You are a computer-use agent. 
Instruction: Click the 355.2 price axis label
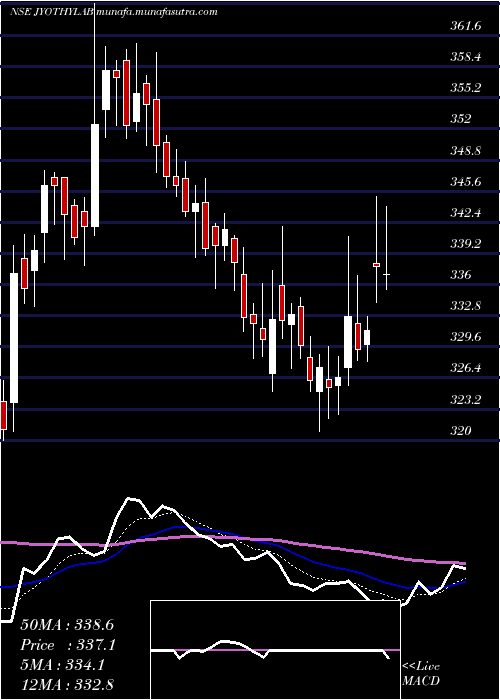[x=466, y=88]
